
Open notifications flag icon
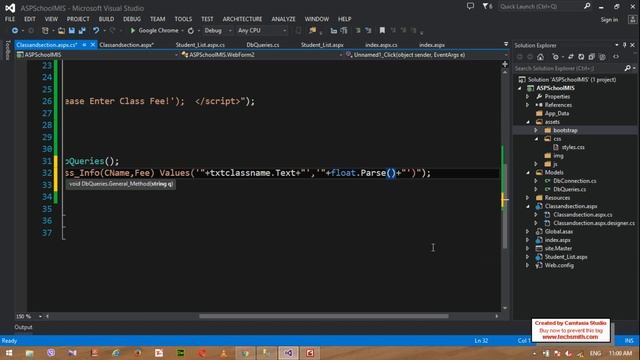487,6
